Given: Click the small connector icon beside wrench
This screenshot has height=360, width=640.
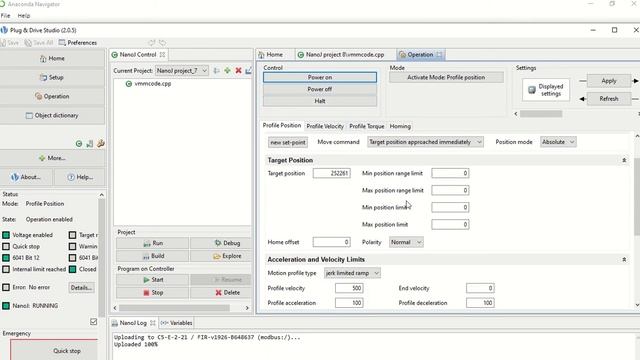Looking at the screenshot, I should (90, 144).
